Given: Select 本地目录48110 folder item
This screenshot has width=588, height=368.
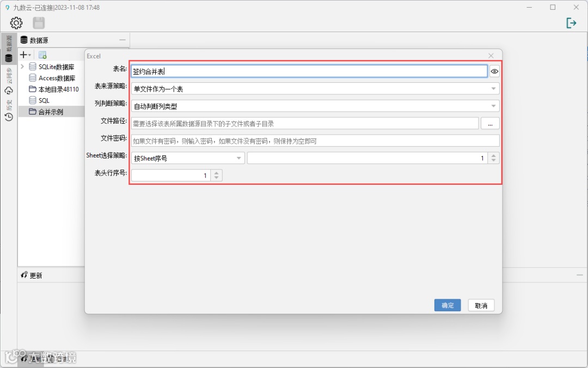Looking at the screenshot, I should pos(58,89).
